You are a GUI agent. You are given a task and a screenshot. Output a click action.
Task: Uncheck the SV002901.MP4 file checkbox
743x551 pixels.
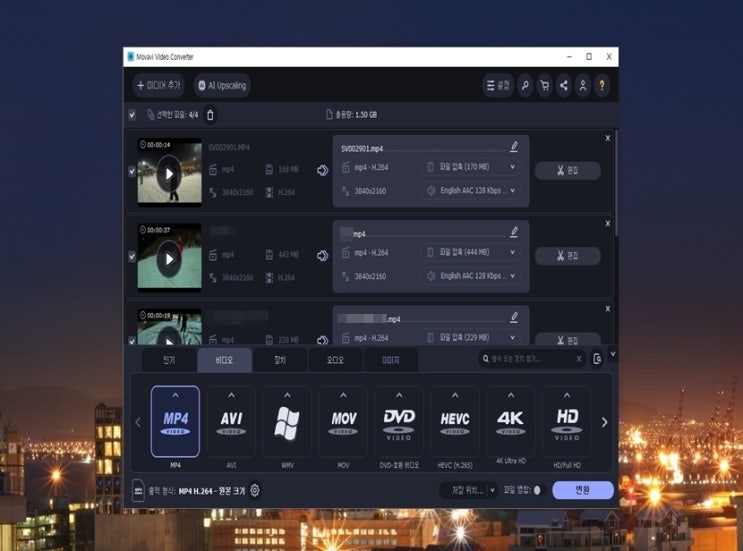(132, 171)
